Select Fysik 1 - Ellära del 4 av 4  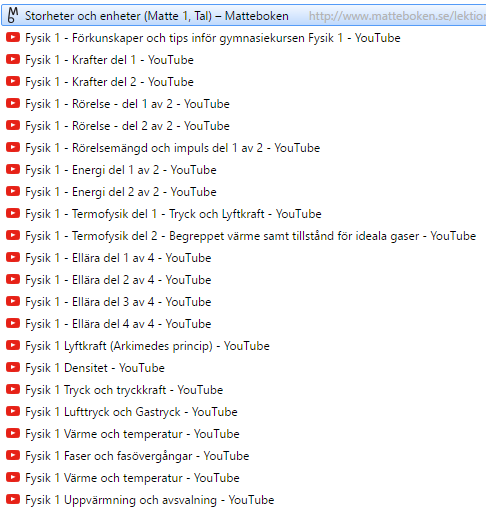(x=118, y=324)
